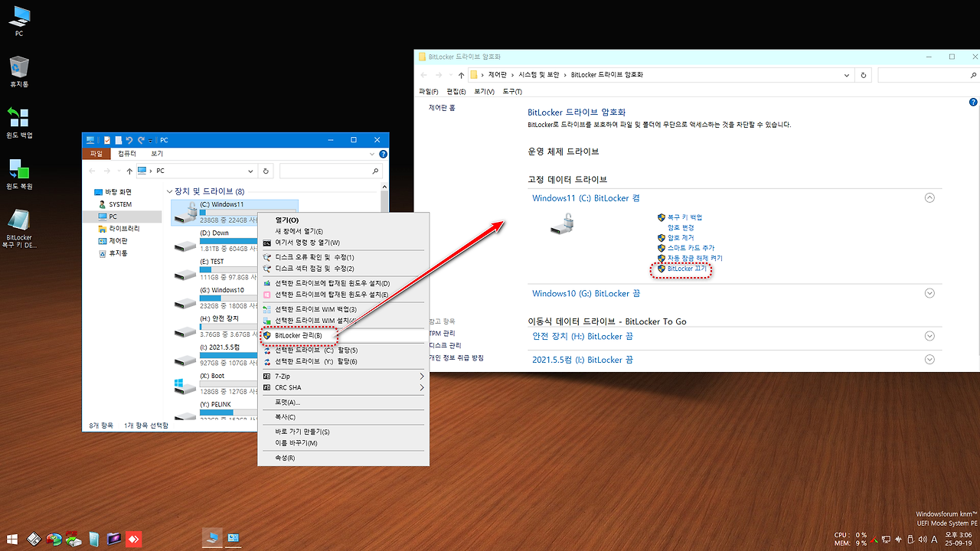Viewport: 980px width, 551px height.
Task: Expand the Windows10 (G:) BitLocker section
Action: pyautogui.click(x=929, y=293)
